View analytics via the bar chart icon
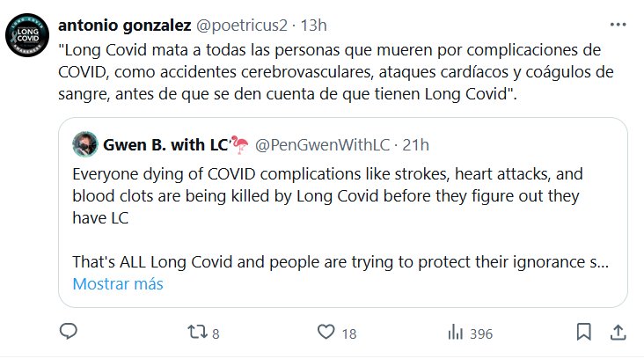The width and height of the screenshot is (644, 359). coord(456,333)
